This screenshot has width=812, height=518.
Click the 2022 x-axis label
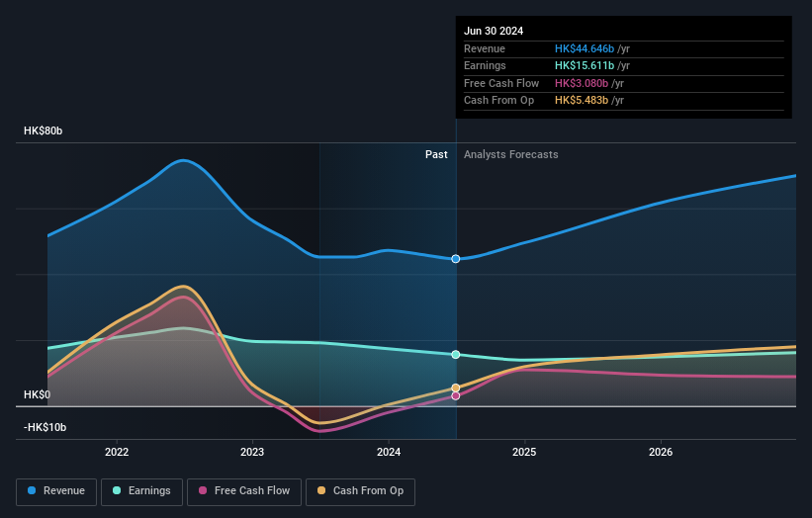(117, 452)
